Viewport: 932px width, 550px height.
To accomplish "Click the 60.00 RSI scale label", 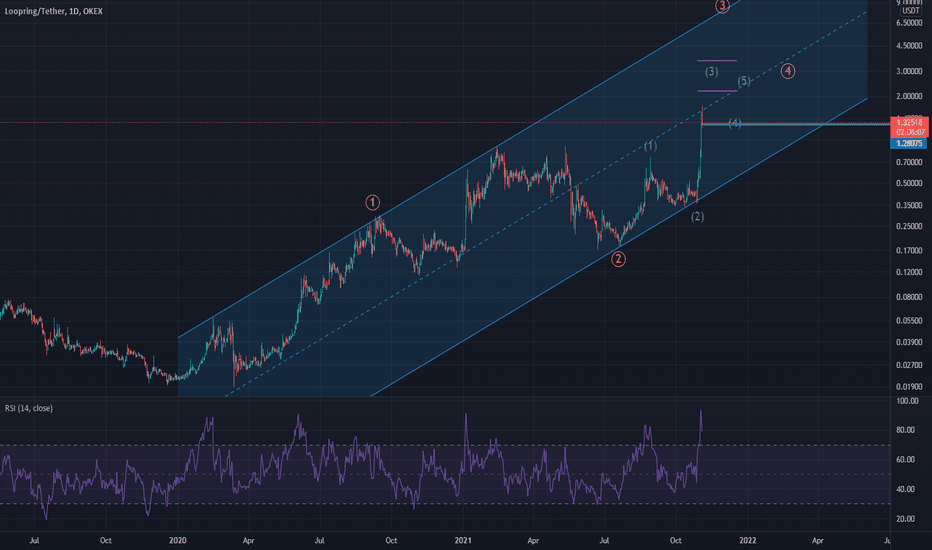I will tap(905, 460).
